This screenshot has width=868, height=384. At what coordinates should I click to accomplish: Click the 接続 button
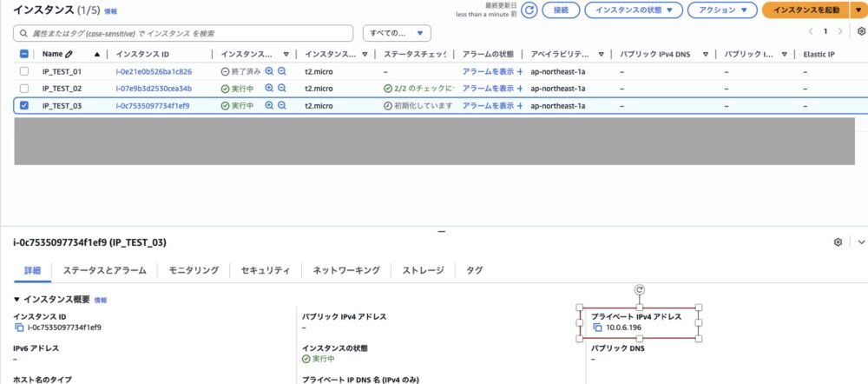pyautogui.click(x=561, y=10)
